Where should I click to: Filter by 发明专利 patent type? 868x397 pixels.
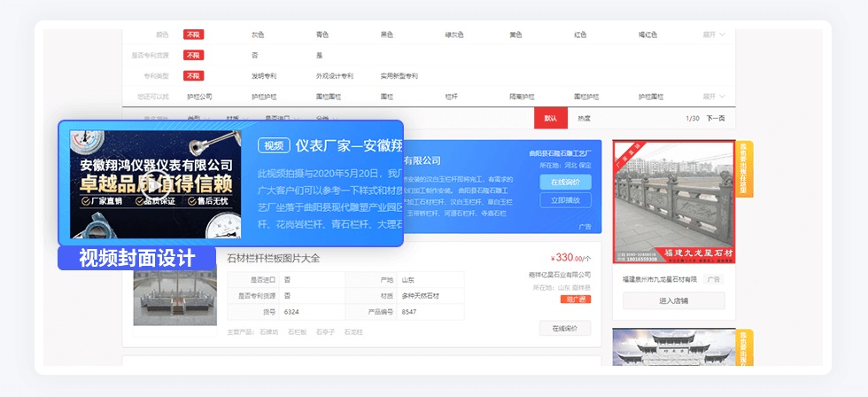(x=264, y=76)
